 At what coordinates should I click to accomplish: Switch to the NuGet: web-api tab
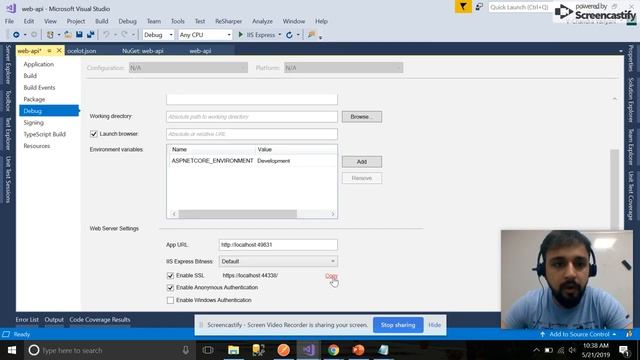143,51
